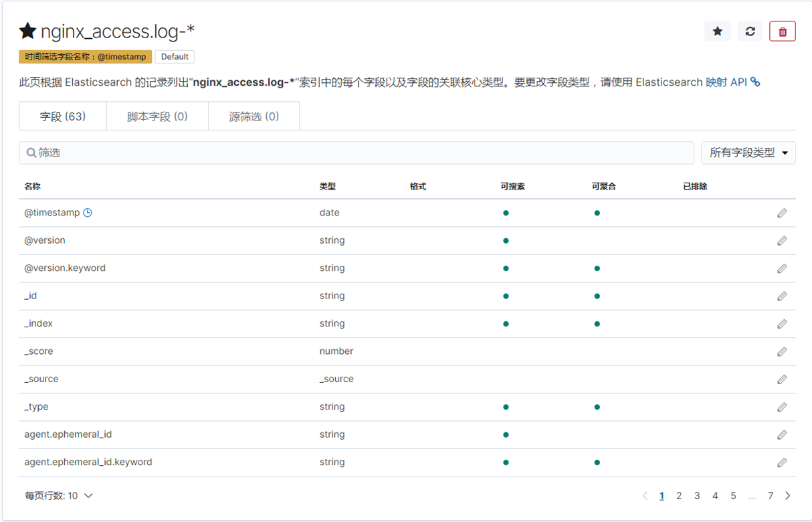Edit the _id field
This screenshot has width=812, height=522.
click(x=782, y=296)
